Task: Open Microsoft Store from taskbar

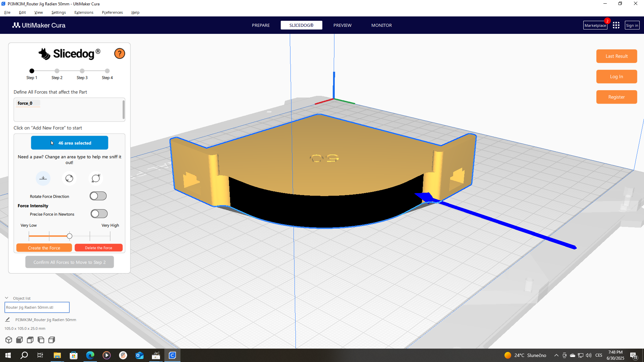Action: [x=73, y=355]
